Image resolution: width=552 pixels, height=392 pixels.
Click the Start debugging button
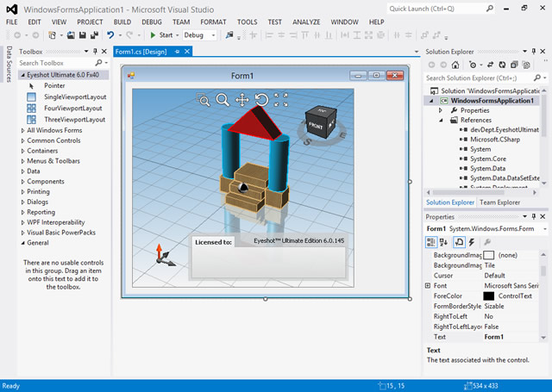point(163,35)
